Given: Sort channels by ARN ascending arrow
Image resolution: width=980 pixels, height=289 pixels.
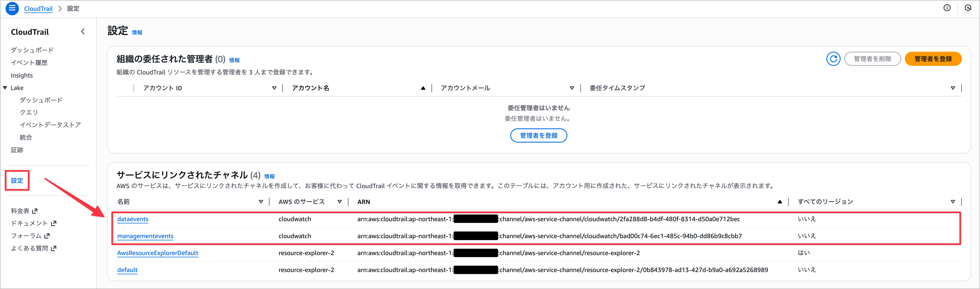Looking at the screenshot, I should (x=779, y=202).
